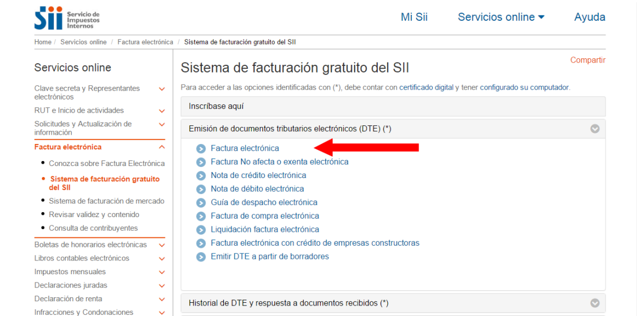Expand the Historial de DTE panel arrow
This screenshot has width=644, height=316.
click(595, 303)
